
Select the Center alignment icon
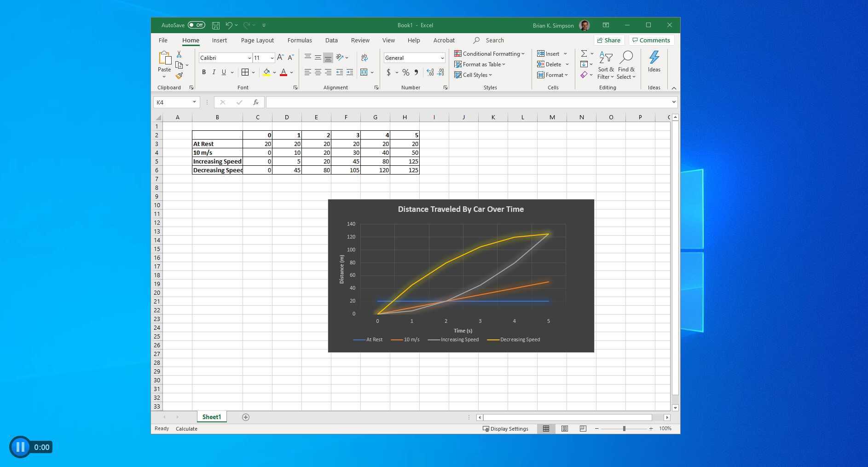[318, 72]
